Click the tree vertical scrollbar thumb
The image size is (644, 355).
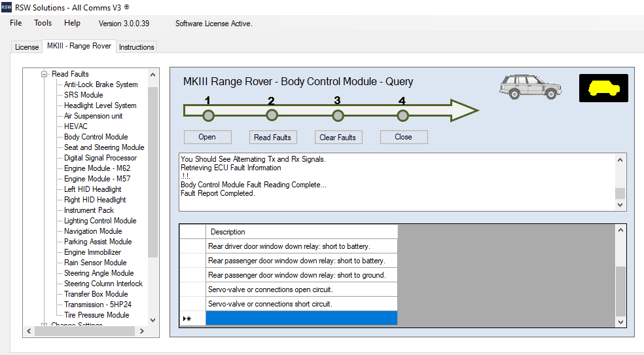point(152,172)
